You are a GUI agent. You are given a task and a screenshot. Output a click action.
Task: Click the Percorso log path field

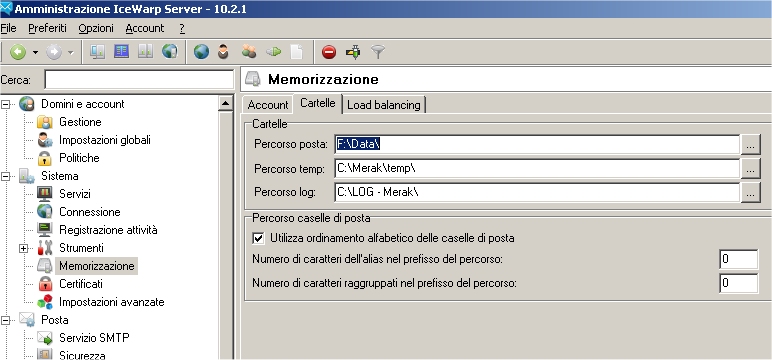coord(537,193)
